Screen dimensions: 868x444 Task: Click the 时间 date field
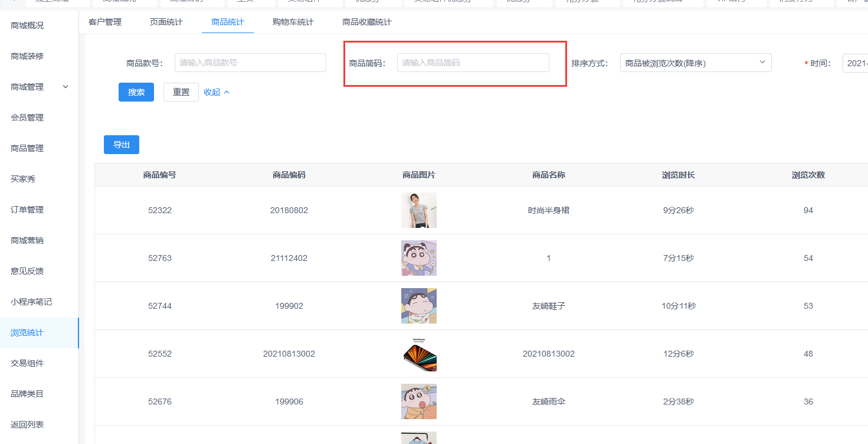(x=855, y=63)
